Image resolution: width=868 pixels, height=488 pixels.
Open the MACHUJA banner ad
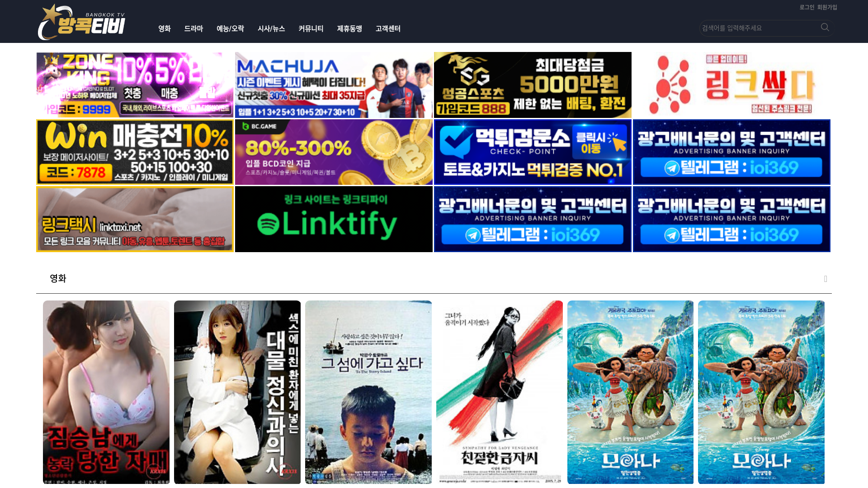(x=334, y=85)
